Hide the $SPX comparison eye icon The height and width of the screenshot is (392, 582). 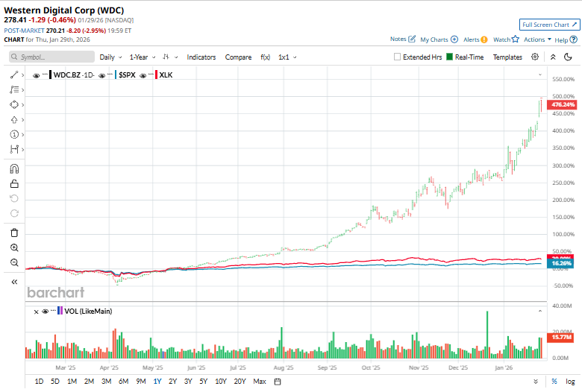[x=101, y=75]
